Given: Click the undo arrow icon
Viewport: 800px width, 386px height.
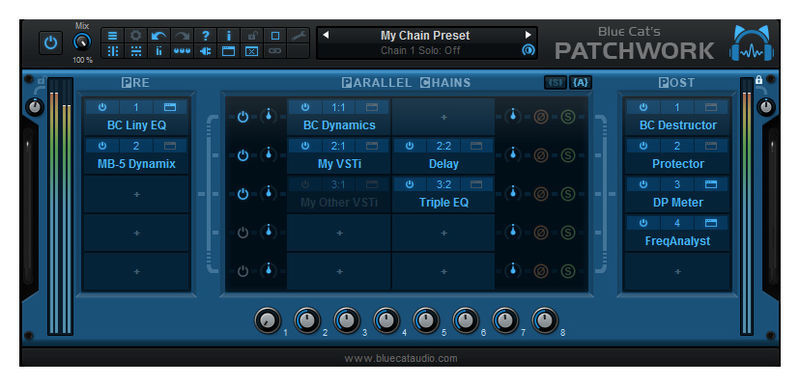Looking at the screenshot, I should click(x=159, y=36).
